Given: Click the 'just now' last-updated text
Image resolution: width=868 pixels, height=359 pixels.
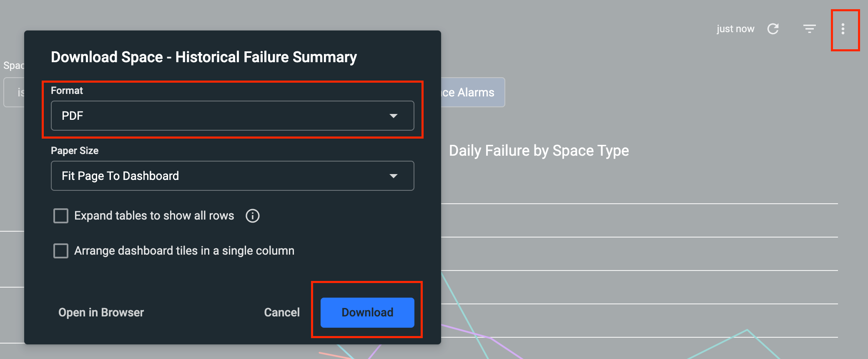Looking at the screenshot, I should [735, 29].
